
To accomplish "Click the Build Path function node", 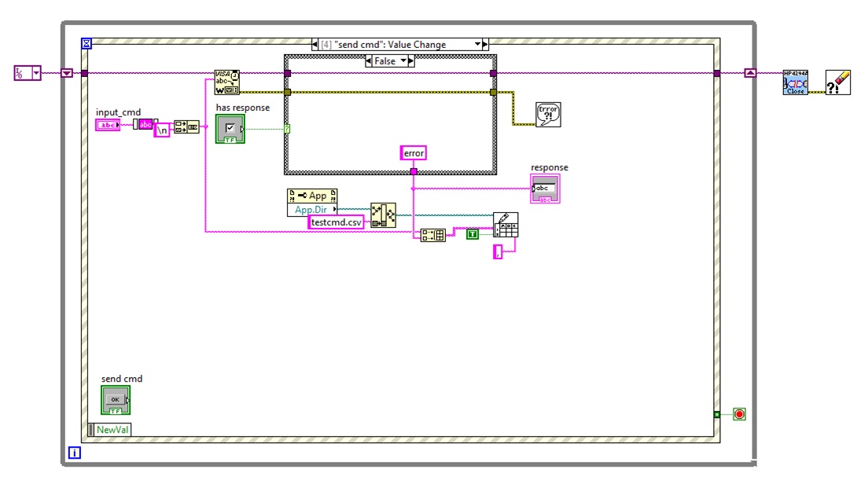I will (x=383, y=215).
